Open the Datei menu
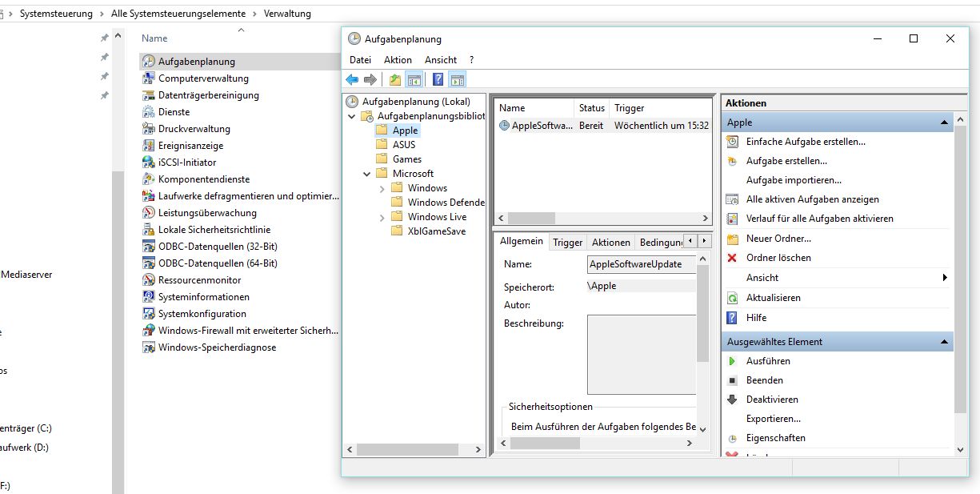 (x=361, y=60)
